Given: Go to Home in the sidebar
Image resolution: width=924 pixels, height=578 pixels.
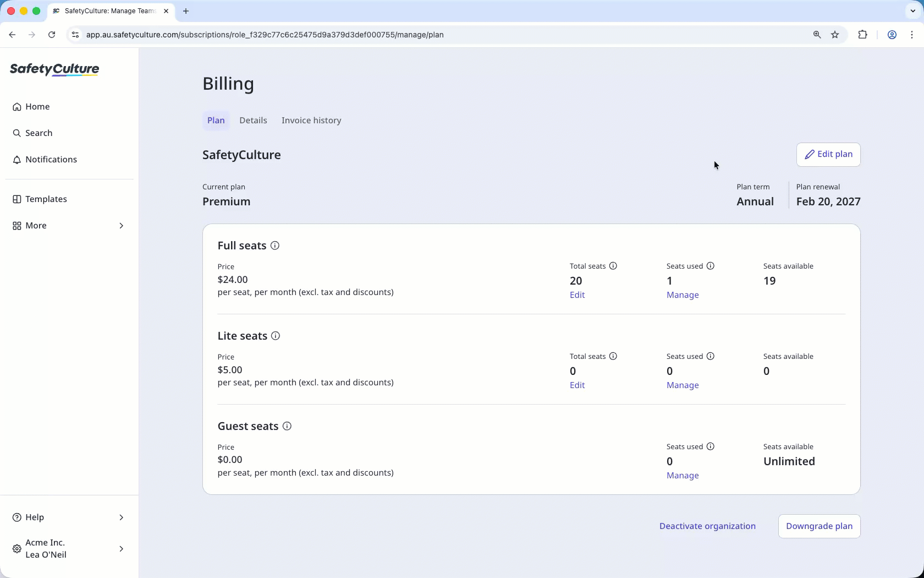Looking at the screenshot, I should point(69,107).
